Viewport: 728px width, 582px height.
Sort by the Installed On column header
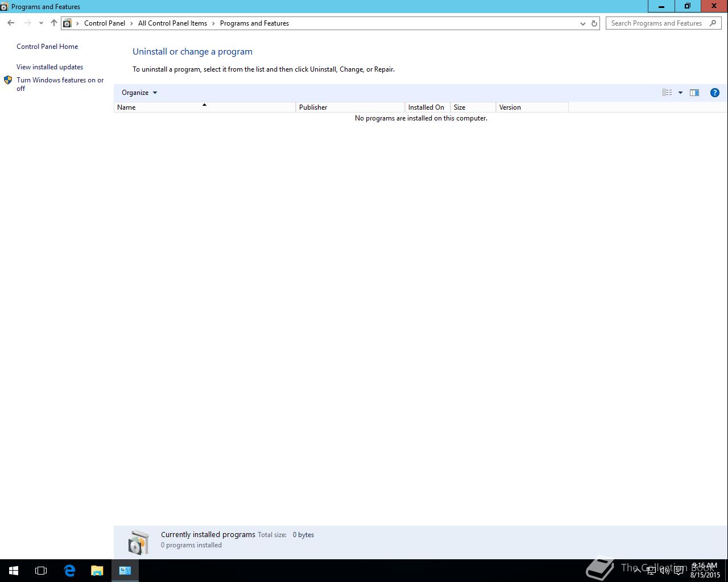[x=428, y=107]
